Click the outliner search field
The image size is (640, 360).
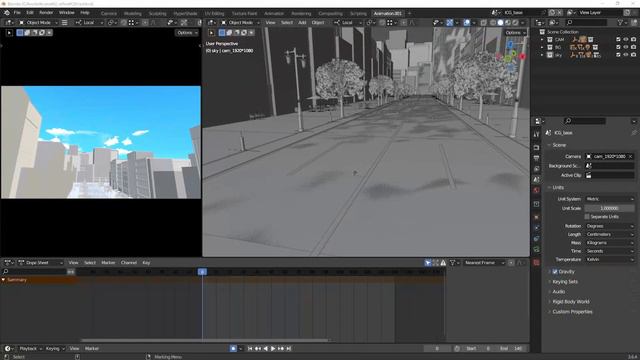click(x=586, y=22)
